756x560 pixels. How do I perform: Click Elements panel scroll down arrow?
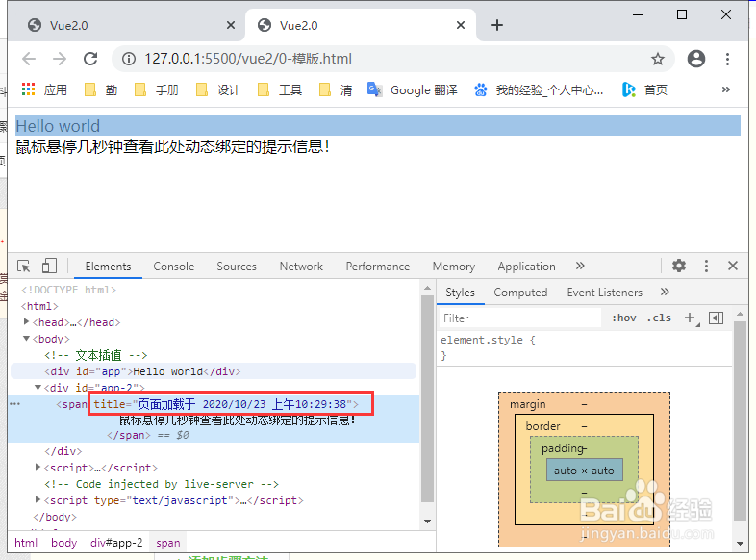point(427,521)
